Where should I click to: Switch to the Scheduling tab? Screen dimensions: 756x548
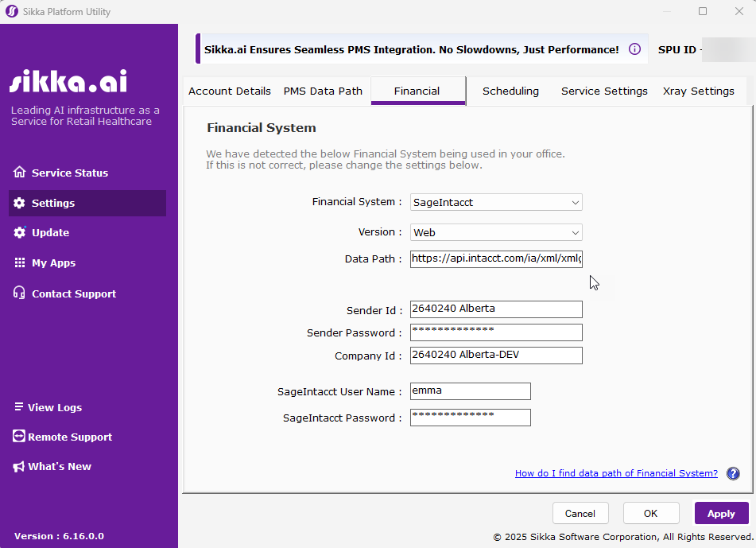point(510,91)
